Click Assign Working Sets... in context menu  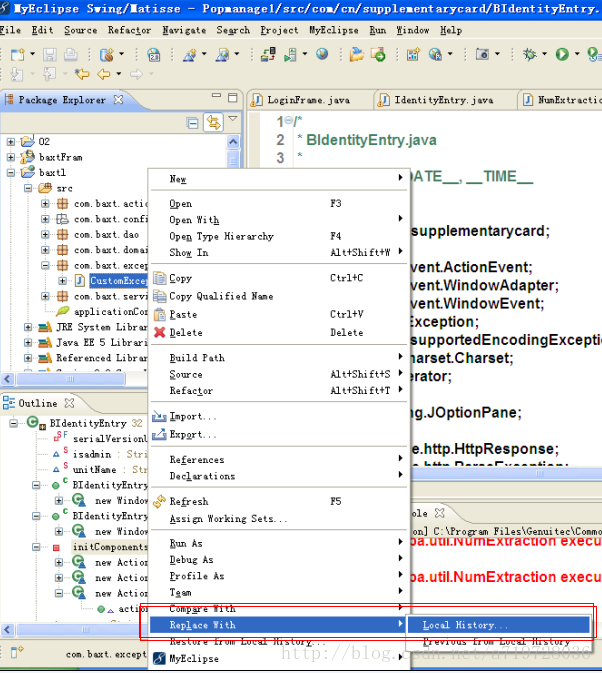(279, 519)
